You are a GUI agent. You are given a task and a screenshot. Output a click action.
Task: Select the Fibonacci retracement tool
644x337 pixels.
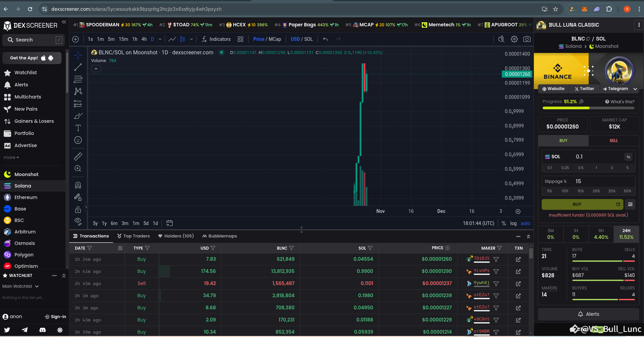(x=78, y=79)
